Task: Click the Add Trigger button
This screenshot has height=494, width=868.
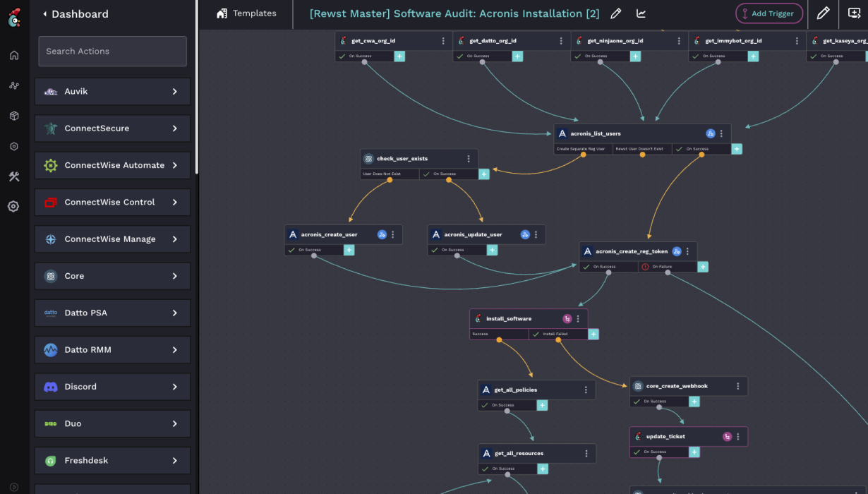Action: (769, 13)
